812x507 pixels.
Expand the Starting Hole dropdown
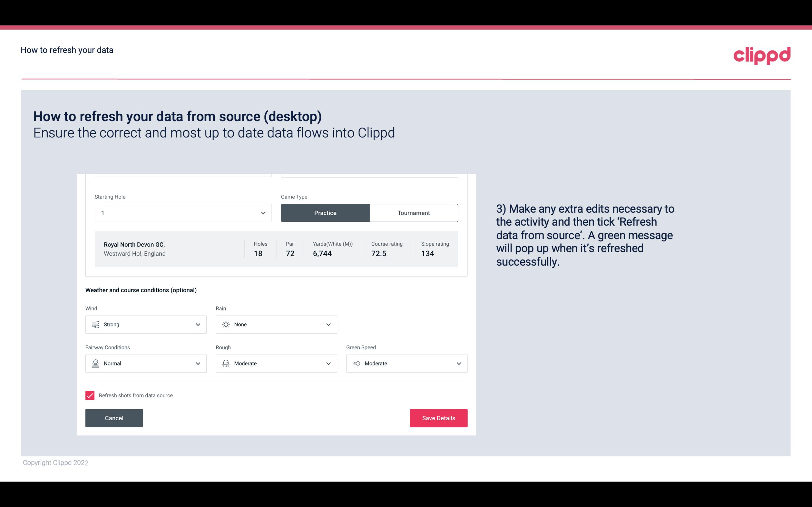[262, 213]
